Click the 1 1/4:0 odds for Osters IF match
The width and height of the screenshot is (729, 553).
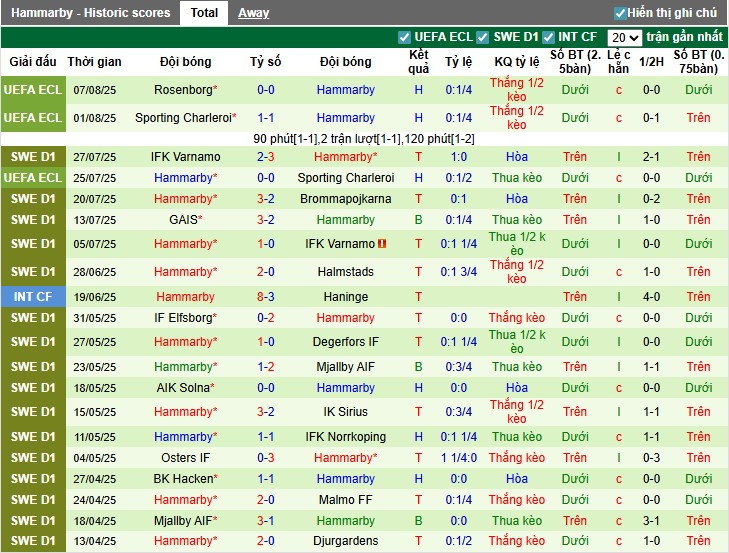coord(458,458)
